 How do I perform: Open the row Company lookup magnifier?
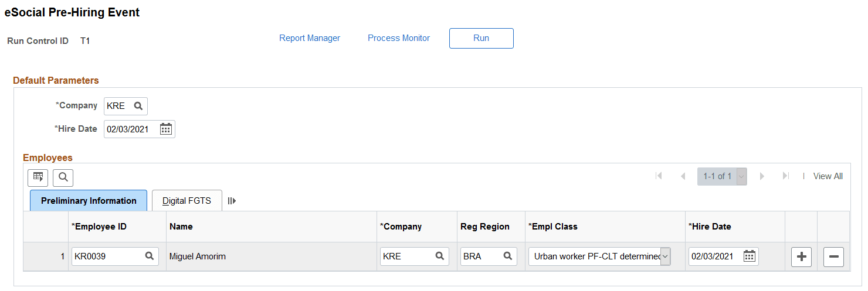[x=439, y=256]
